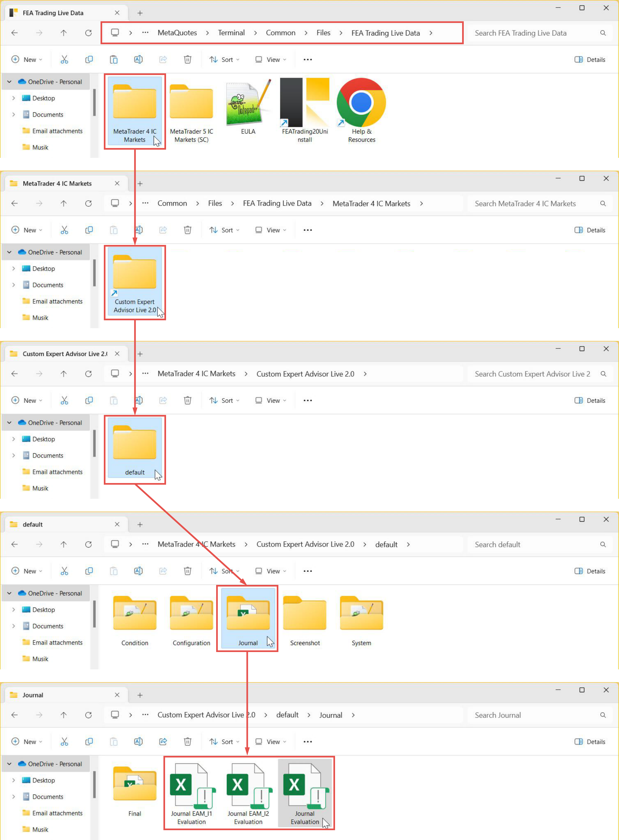Expand Documents tree node in the default window
619x840 pixels.
(13, 626)
